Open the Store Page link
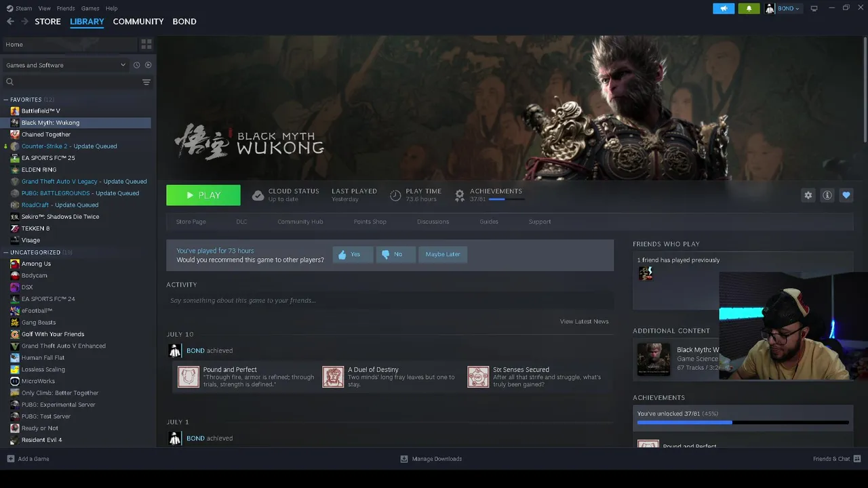The image size is (868, 488). coord(191,222)
